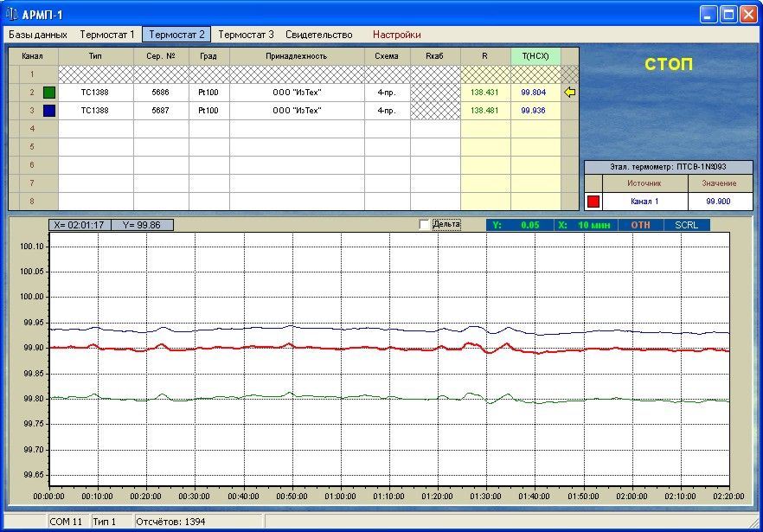Click the X scale 10 мин field
Image resolution: width=763 pixels, height=532 pixels.
click(594, 225)
